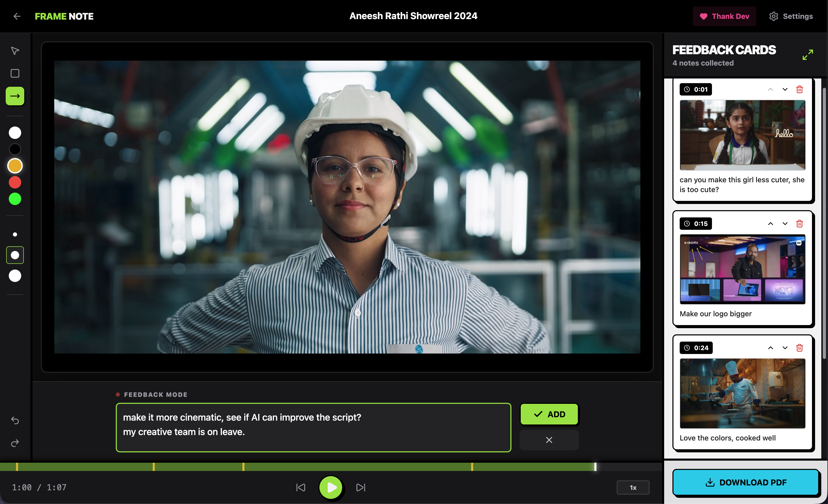828x504 pixels.
Task: Add the feedback note
Action: coord(549,414)
